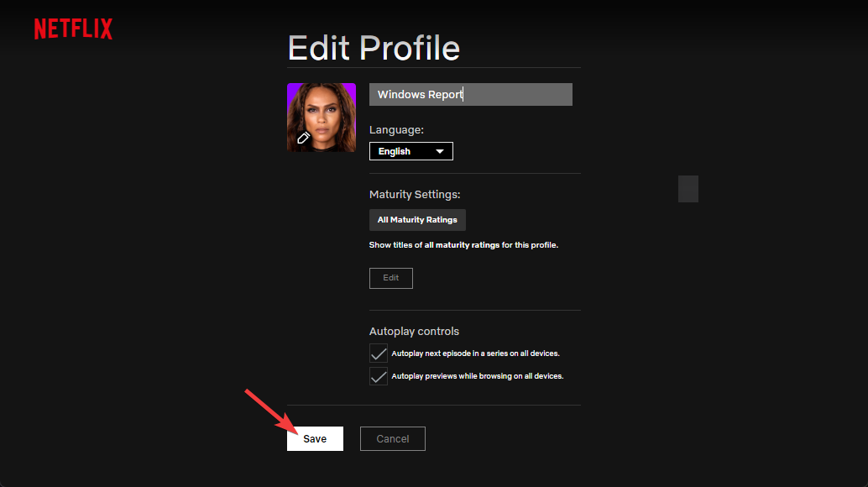Click the pencil edit icon on avatar
The width and height of the screenshot is (868, 487).
tap(303, 138)
